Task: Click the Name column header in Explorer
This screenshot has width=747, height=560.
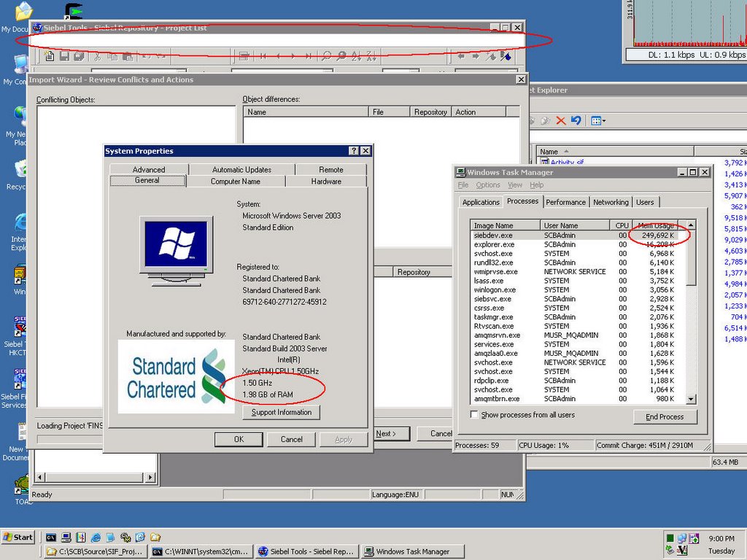Action: click(x=614, y=152)
